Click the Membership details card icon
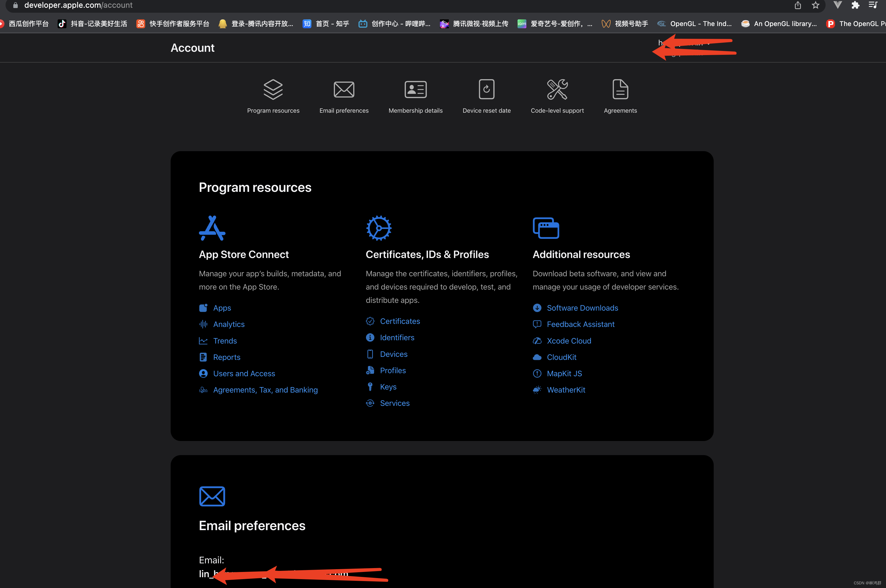 pos(415,90)
